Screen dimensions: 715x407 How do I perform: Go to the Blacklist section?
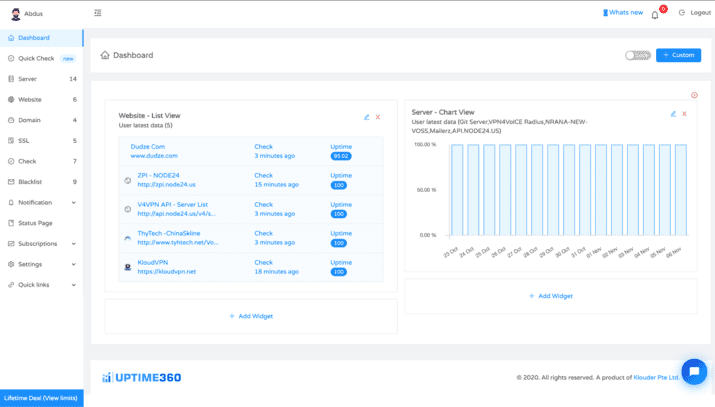click(30, 182)
